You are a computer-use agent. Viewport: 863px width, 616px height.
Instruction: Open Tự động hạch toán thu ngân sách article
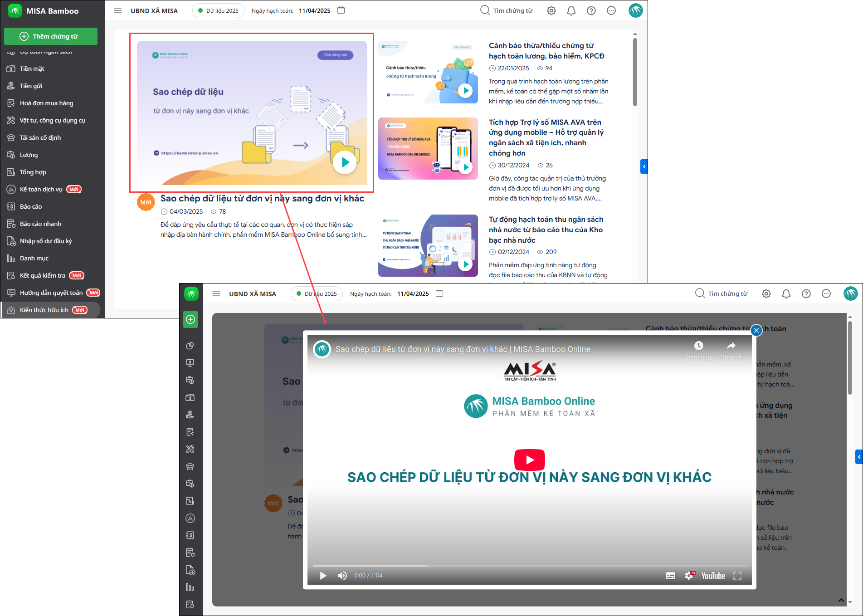coord(546,230)
